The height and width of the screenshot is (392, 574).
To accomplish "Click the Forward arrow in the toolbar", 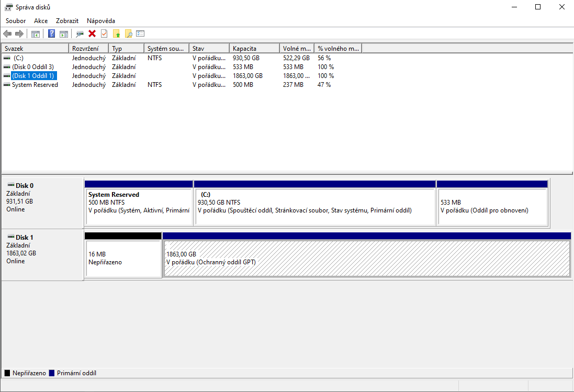I will coord(19,34).
